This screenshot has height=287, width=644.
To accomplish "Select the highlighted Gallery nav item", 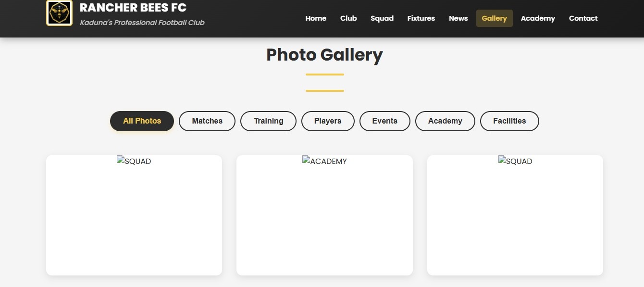I will [x=494, y=18].
